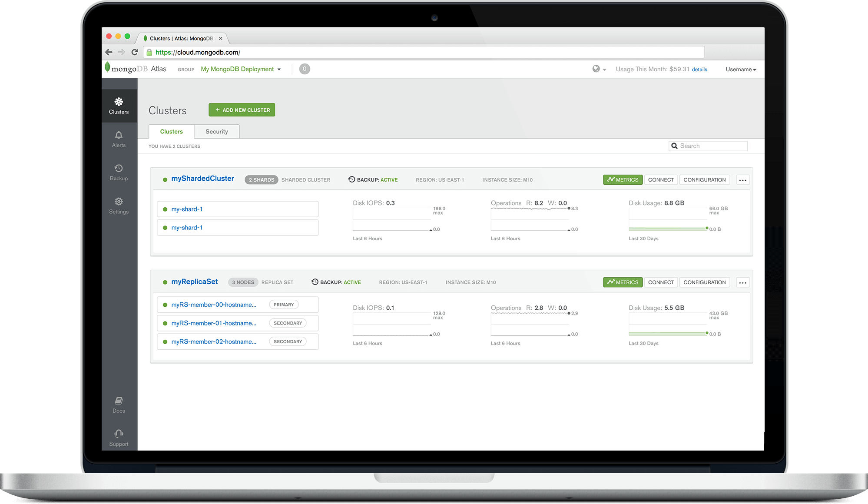This screenshot has width=868, height=504.
Task: Open the Username dropdown menu
Action: pos(741,69)
